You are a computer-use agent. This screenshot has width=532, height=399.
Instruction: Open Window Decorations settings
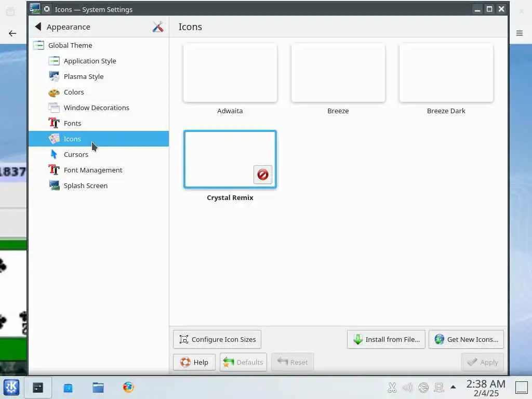[x=98, y=108]
